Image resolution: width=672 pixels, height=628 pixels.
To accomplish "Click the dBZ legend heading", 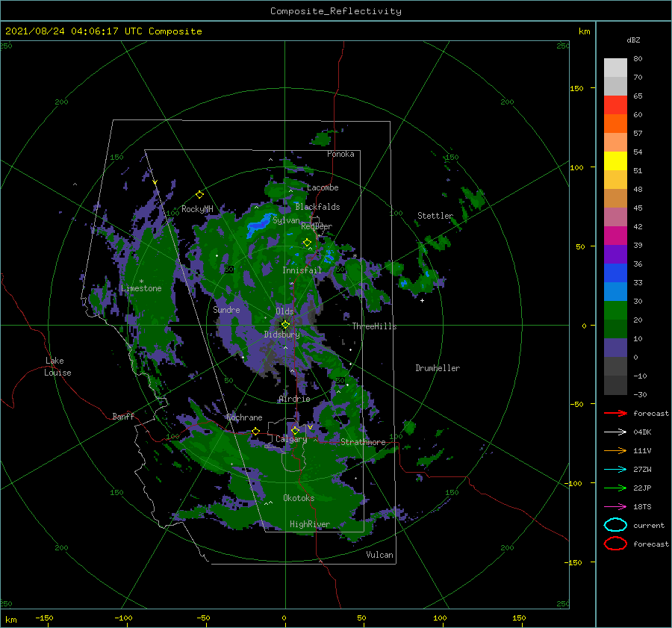I will 633,40.
